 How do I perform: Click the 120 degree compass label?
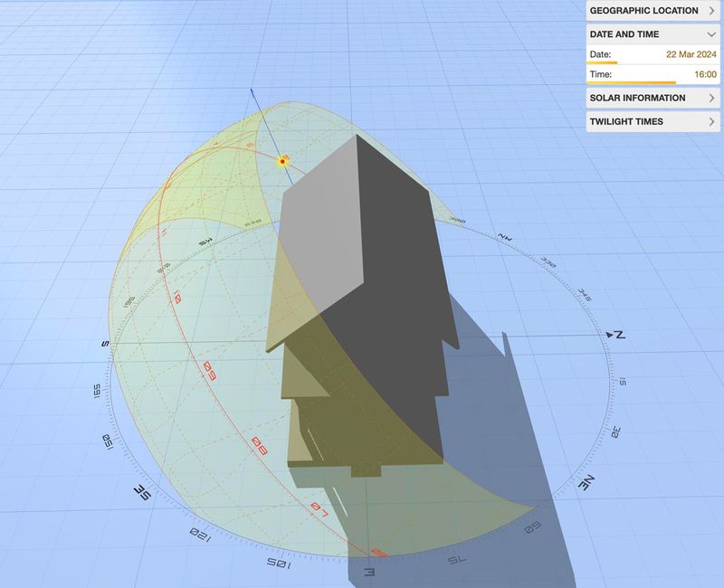pyautogui.click(x=200, y=535)
